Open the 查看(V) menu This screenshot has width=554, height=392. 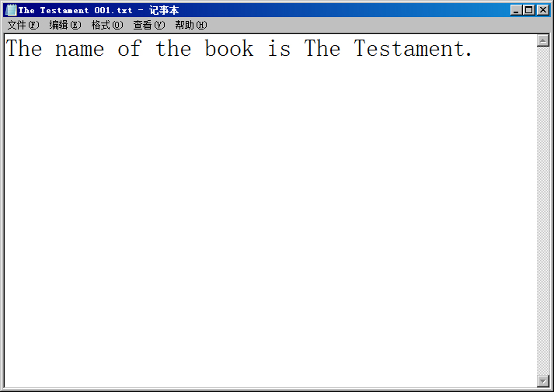148,25
